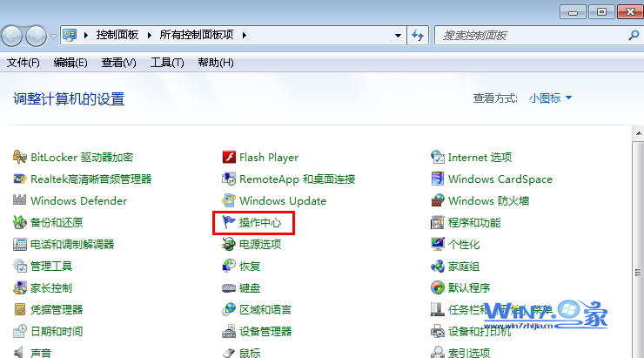This screenshot has height=358, width=644.
Task: Open the Windows 防火墙 link
Action: (x=489, y=201)
